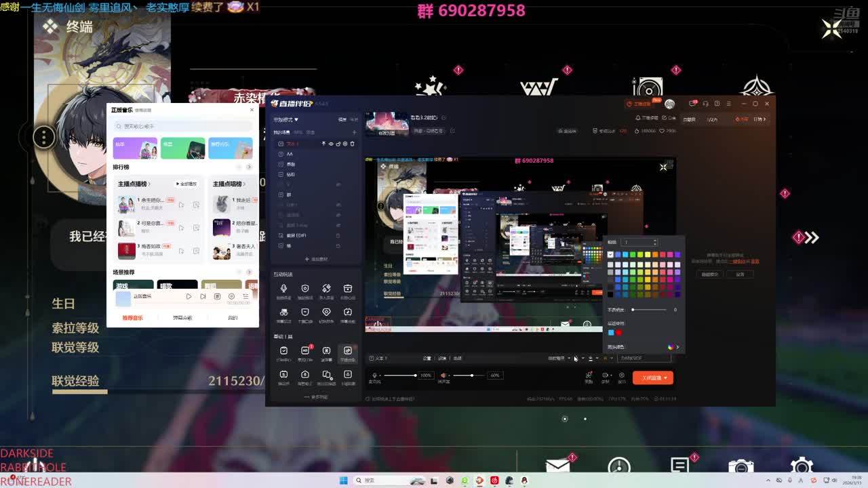Pick the white checked swatch in the palette
The height and width of the screenshot is (488, 868).
point(610,255)
